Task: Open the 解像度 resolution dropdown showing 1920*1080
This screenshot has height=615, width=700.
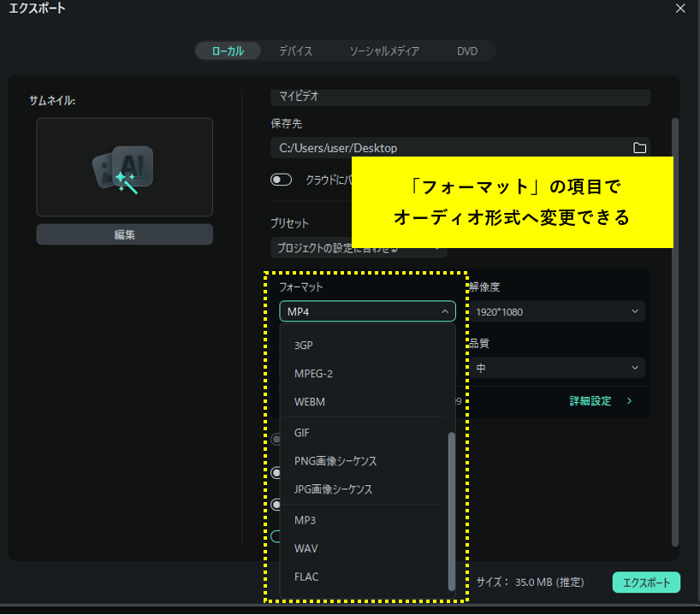Action: pos(557,311)
